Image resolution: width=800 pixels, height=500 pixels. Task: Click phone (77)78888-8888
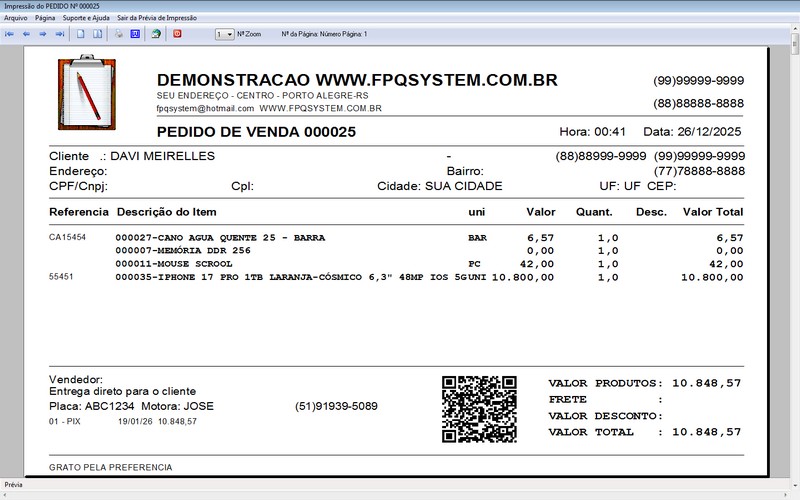click(699, 171)
